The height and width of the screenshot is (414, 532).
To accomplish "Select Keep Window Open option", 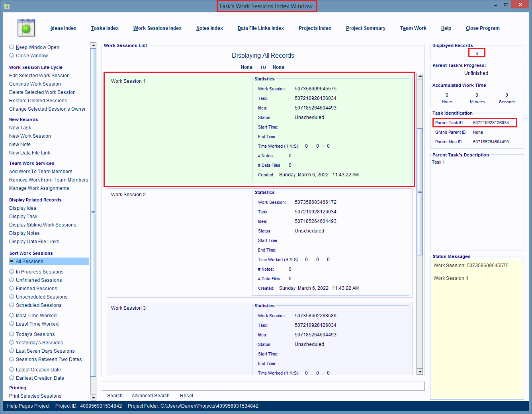I will (x=12, y=47).
